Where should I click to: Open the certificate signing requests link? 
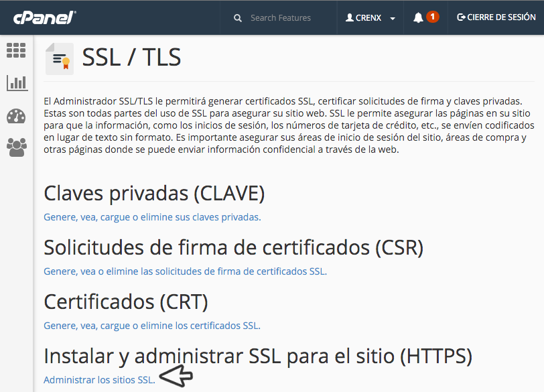185,271
